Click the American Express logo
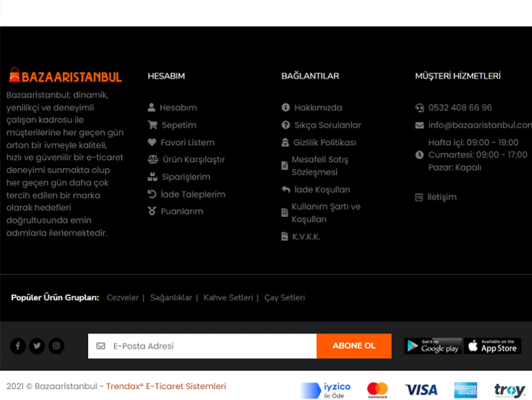Viewport: 532px width, 400px height. click(465, 390)
